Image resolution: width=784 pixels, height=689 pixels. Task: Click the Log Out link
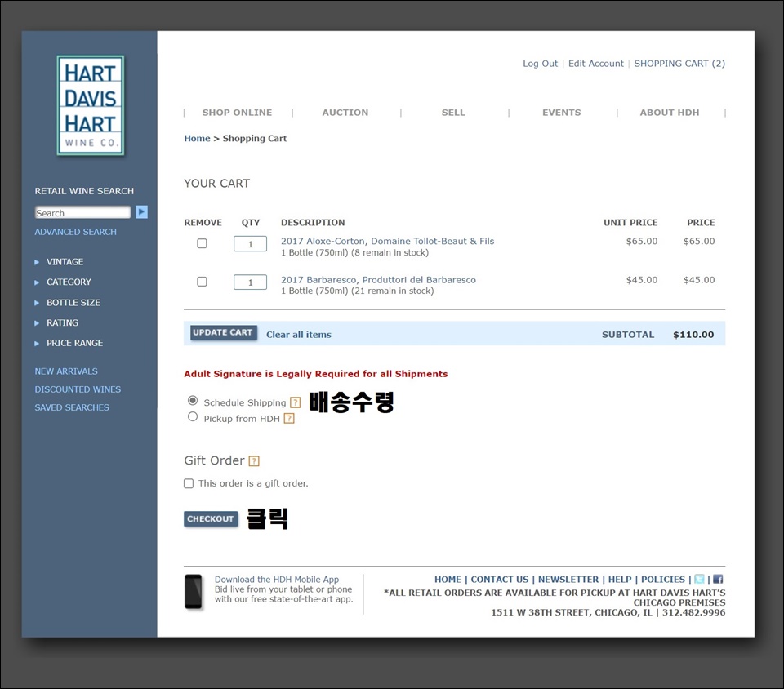pyautogui.click(x=540, y=64)
